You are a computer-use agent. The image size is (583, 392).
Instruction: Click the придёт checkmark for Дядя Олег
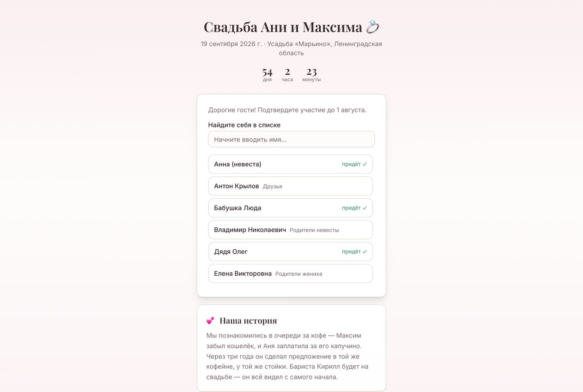click(x=365, y=252)
